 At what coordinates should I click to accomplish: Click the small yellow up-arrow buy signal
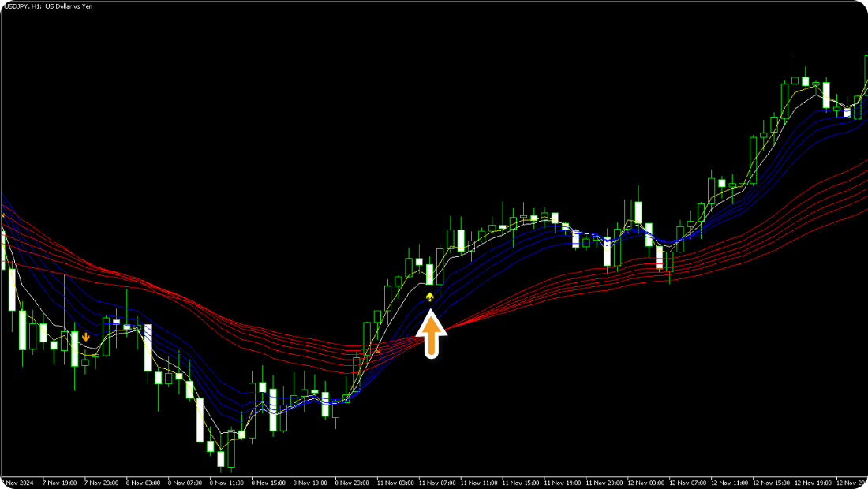pyautogui.click(x=429, y=297)
